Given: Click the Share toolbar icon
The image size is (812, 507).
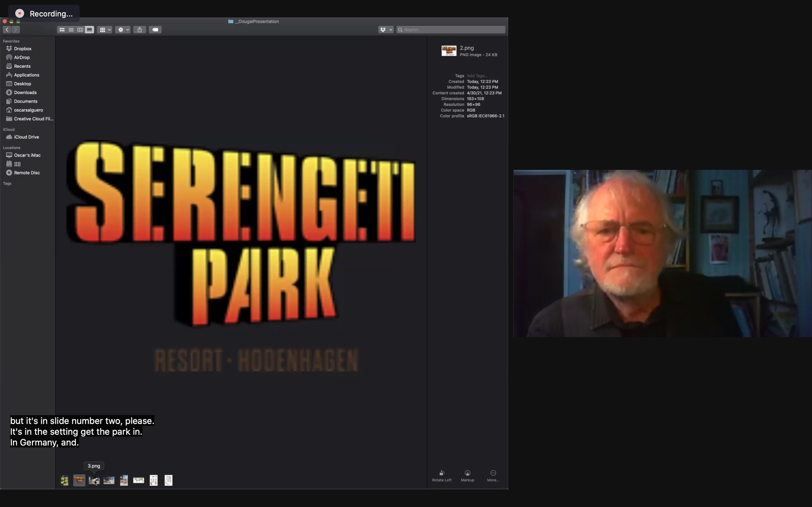Looking at the screenshot, I should pos(140,30).
